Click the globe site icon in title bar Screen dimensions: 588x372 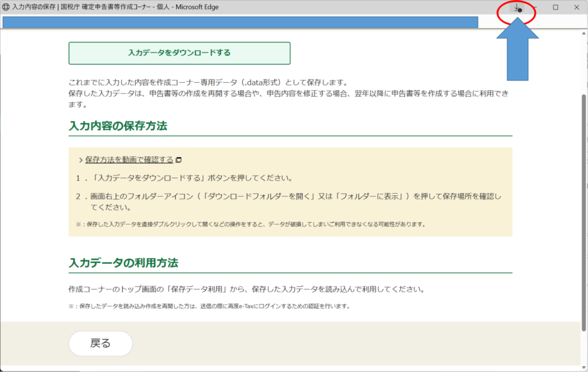pos(6,7)
